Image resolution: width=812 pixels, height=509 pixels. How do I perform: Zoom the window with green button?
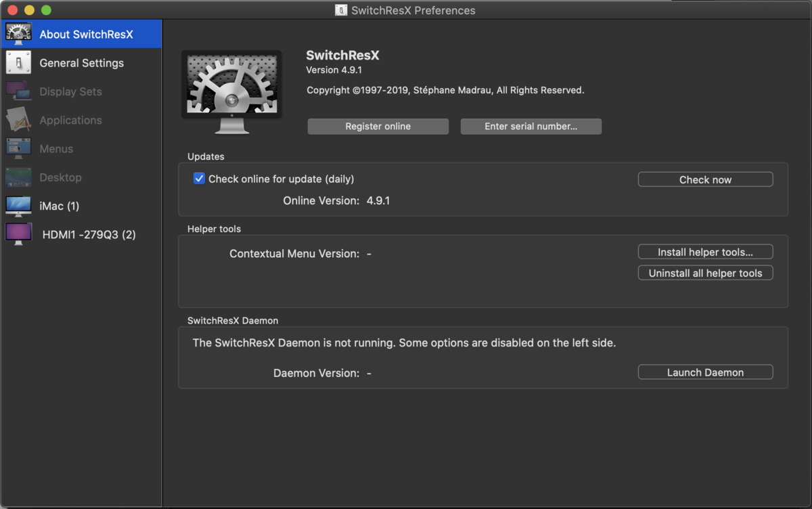click(x=46, y=10)
